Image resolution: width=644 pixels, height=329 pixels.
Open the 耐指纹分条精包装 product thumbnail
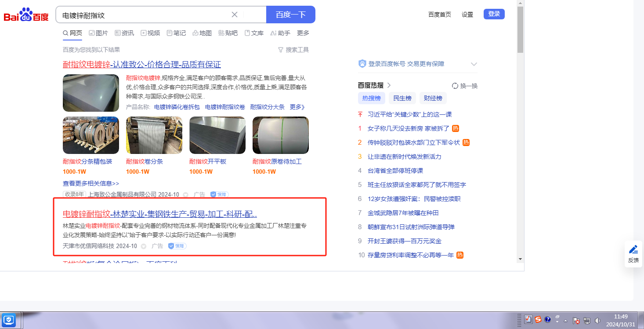tap(91, 135)
